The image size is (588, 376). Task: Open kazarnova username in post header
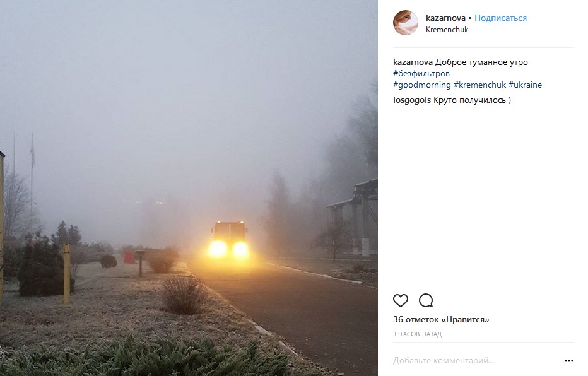[445, 18]
